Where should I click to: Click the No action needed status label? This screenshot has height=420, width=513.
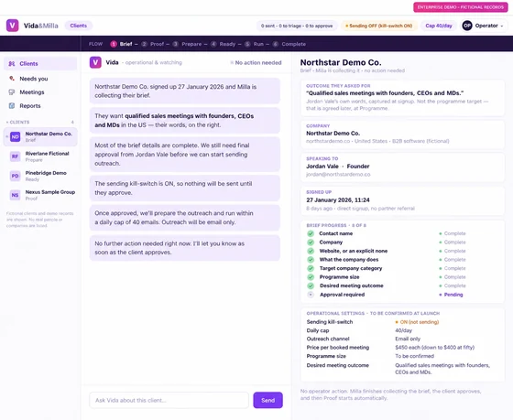tap(256, 63)
